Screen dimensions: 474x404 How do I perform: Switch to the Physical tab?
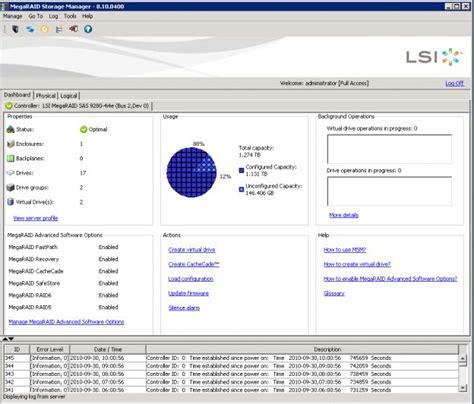click(x=46, y=96)
